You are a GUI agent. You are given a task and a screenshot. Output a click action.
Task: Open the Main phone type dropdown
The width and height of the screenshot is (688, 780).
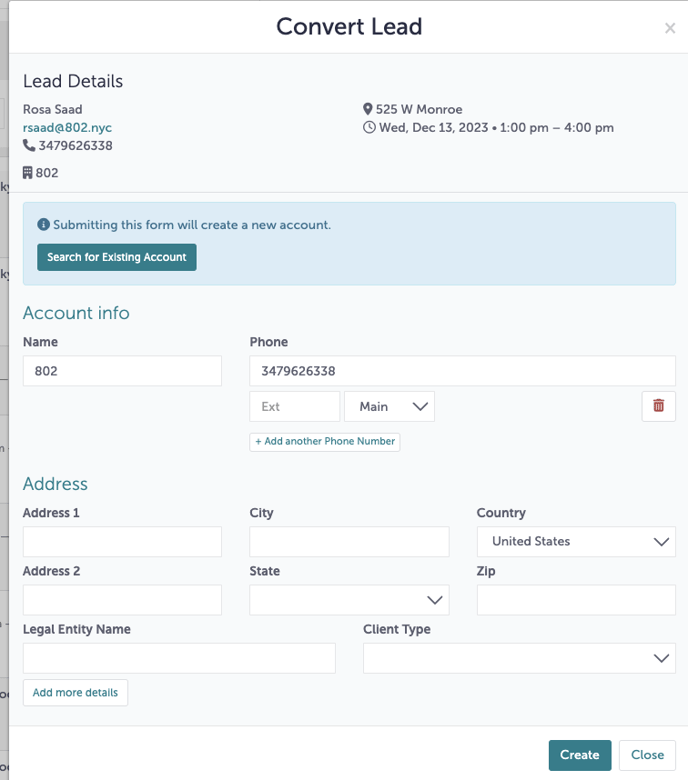[389, 406]
